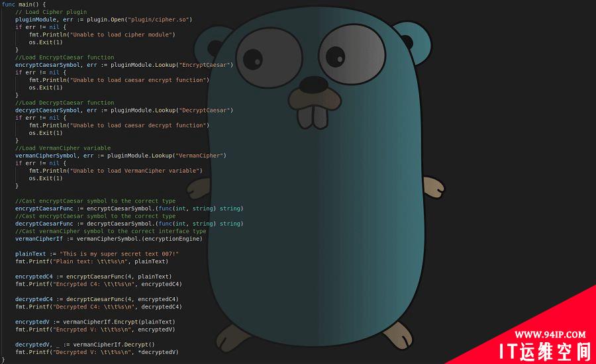Screen dimensions: 596x364
Task: Click the "//Load EncryptCaesar function" comment
Action: point(65,58)
